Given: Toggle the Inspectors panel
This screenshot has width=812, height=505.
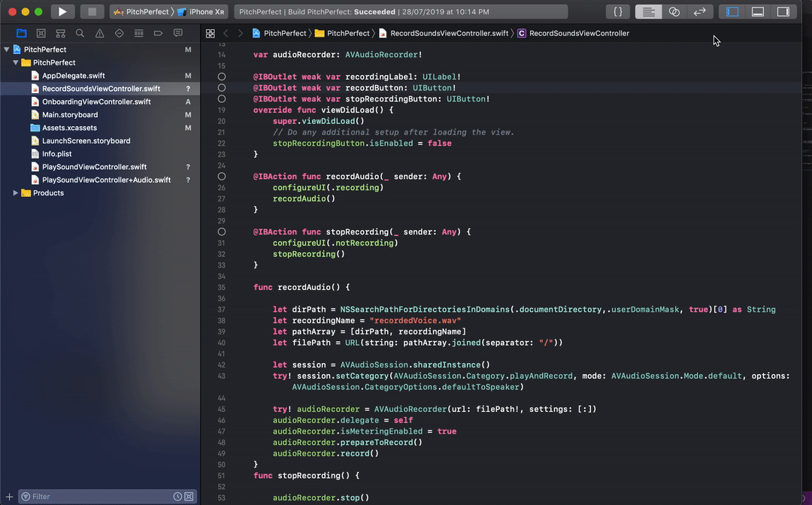Looking at the screenshot, I should click(783, 11).
